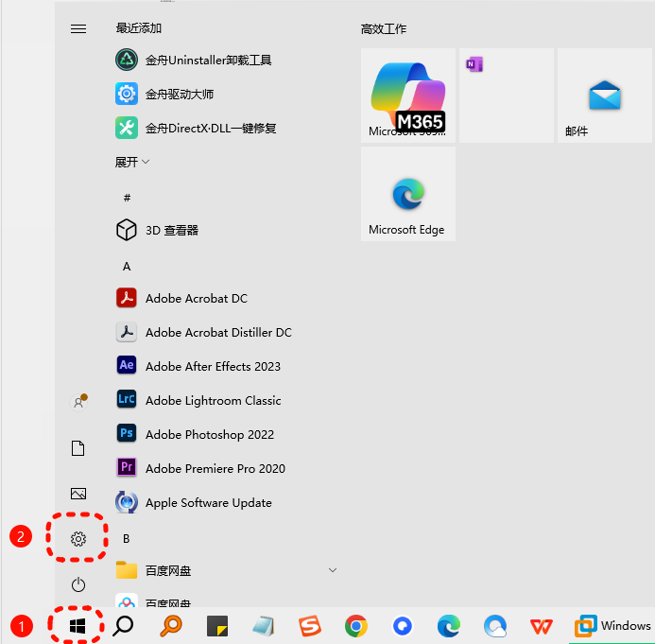Open Settings gear in Start sidebar
The width and height of the screenshot is (655, 644).
click(78, 539)
